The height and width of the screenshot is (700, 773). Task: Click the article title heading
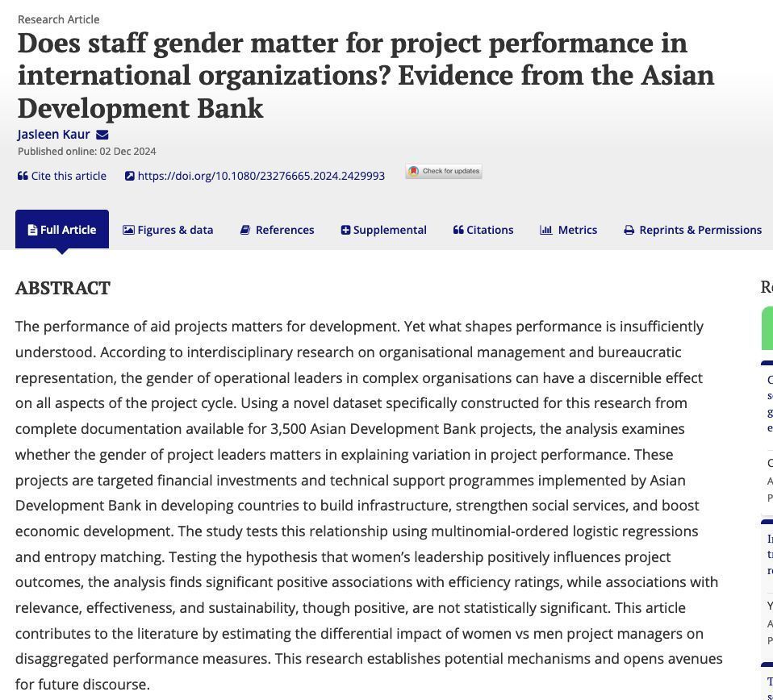[x=366, y=75]
